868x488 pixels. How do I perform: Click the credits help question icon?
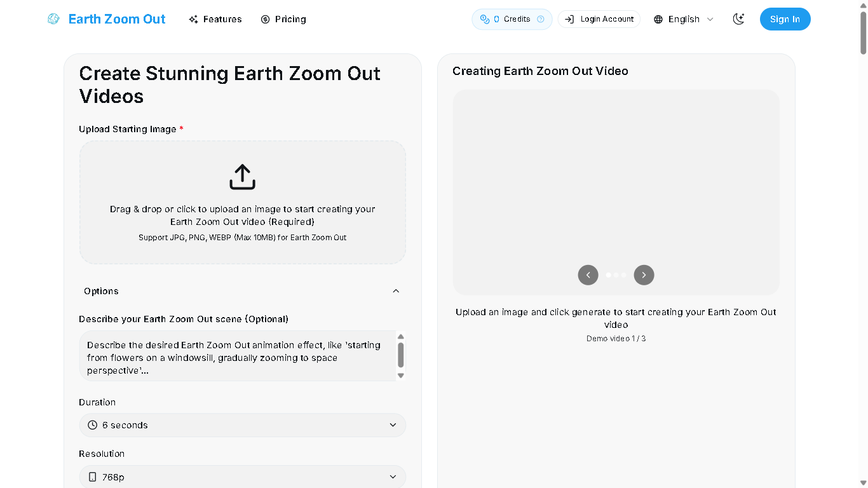pos(541,19)
